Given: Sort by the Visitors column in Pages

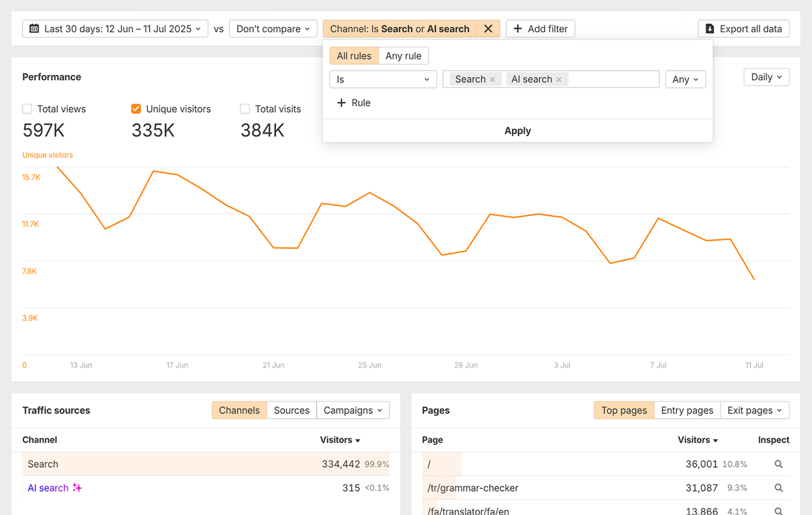Looking at the screenshot, I should [x=697, y=440].
